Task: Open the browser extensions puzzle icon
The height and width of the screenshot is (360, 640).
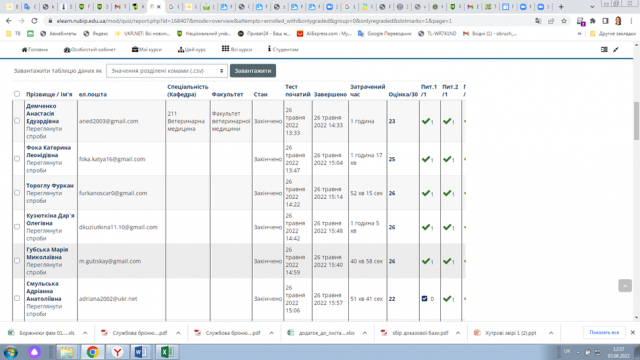Action: click(593, 21)
